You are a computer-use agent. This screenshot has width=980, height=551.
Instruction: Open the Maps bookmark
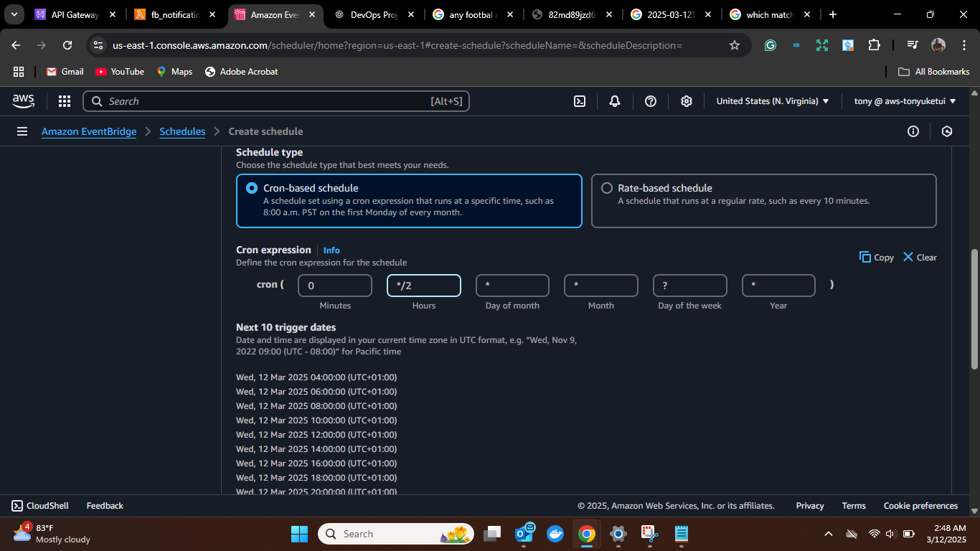(x=174, y=72)
